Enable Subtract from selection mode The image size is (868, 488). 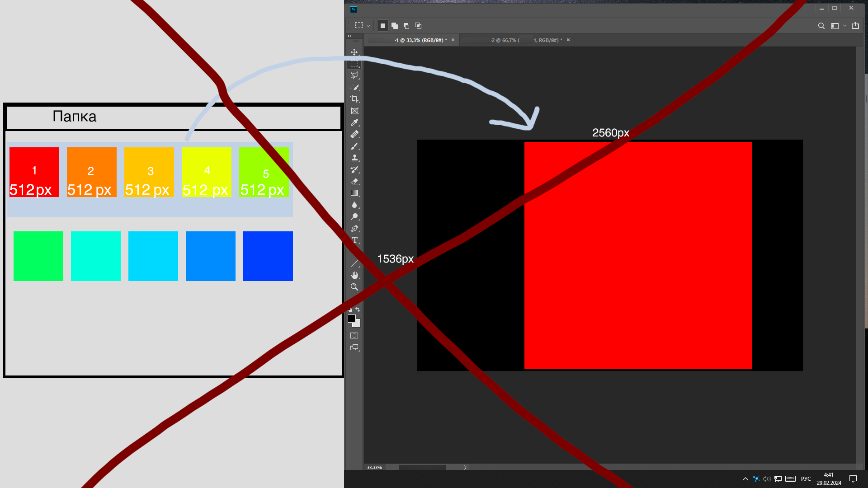(406, 26)
